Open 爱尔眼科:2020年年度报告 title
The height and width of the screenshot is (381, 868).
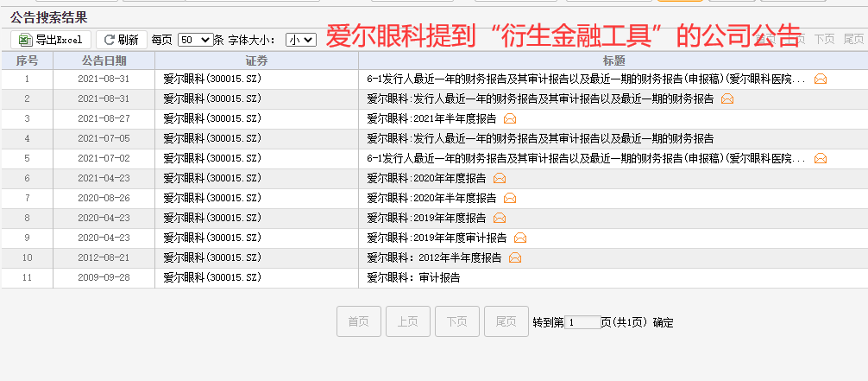point(426,179)
